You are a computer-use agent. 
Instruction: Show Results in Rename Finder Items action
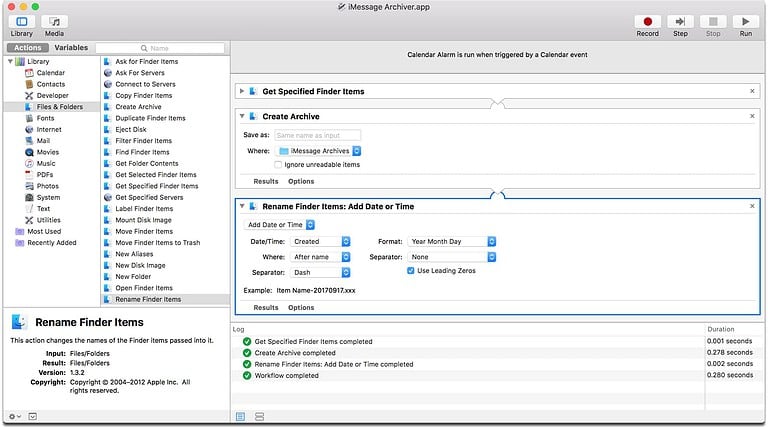[x=265, y=308]
